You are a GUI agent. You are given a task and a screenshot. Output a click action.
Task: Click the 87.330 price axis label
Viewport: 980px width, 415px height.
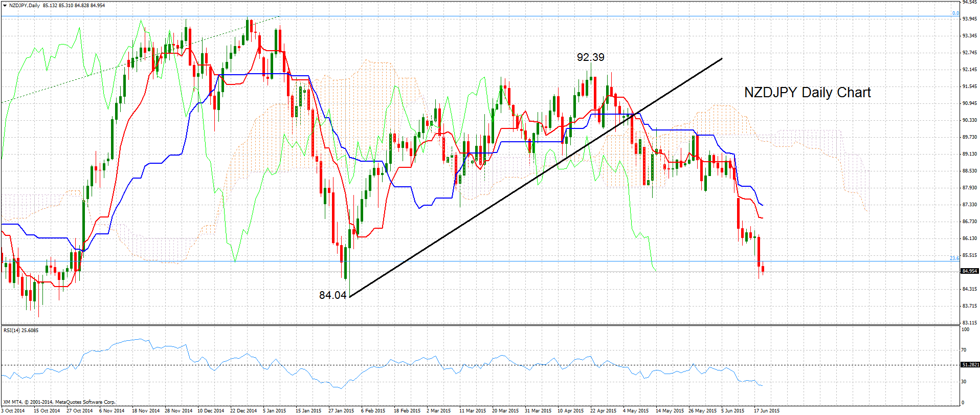970,205
